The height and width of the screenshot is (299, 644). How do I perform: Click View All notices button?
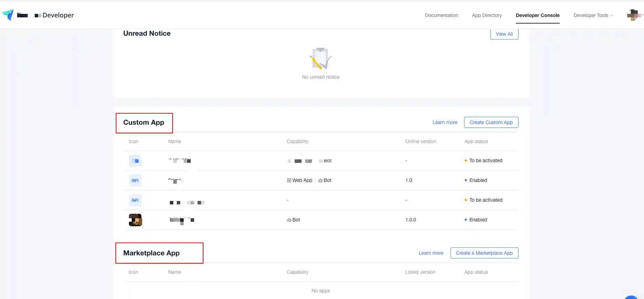504,34
